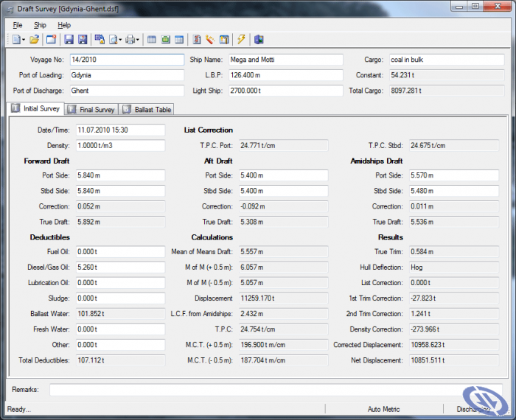
Task: Save the survey with the floppy icon
Action: (69, 40)
